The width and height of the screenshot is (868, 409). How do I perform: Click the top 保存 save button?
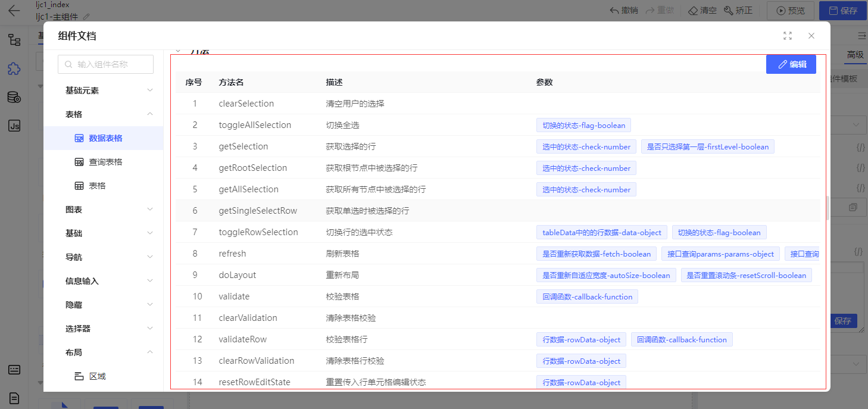point(842,11)
